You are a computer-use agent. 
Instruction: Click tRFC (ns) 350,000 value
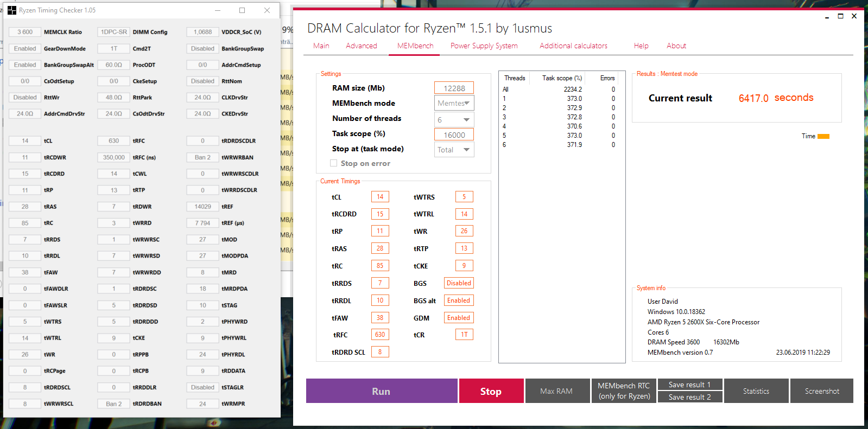click(114, 157)
